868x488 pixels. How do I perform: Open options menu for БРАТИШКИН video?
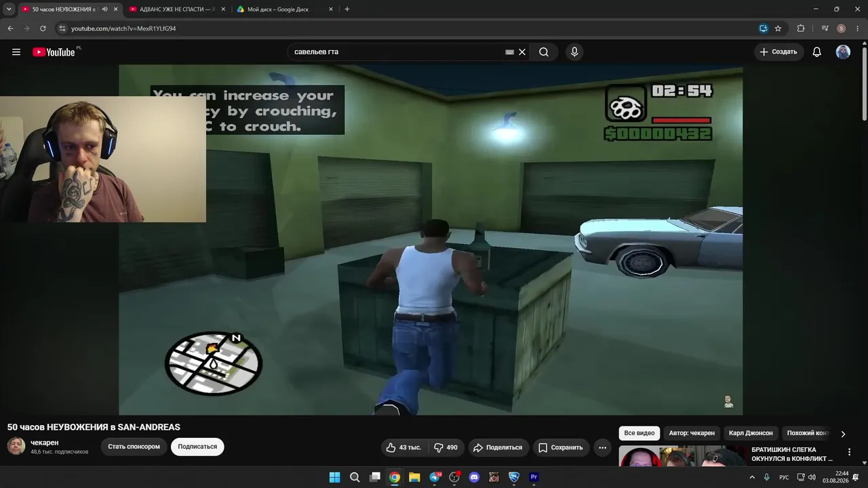[849, 452]
